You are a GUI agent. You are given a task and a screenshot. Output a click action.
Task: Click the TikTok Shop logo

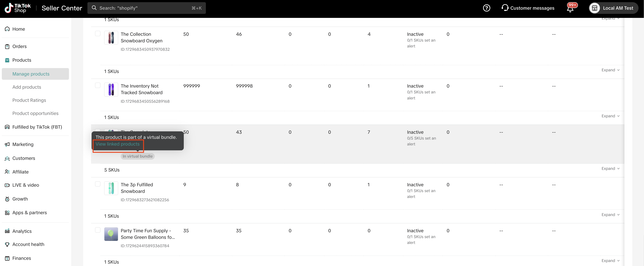(18, 8)
